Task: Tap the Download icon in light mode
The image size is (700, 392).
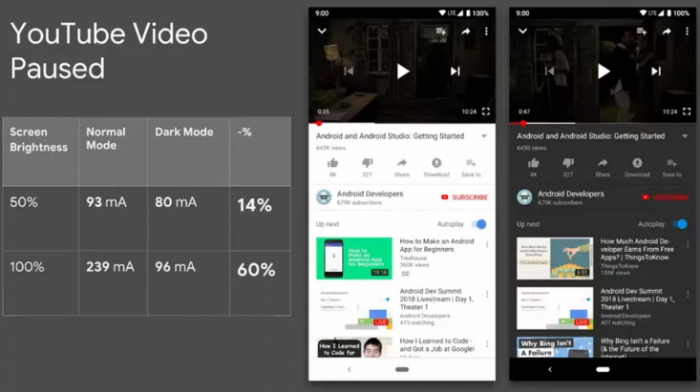Action: coord(436,163)
